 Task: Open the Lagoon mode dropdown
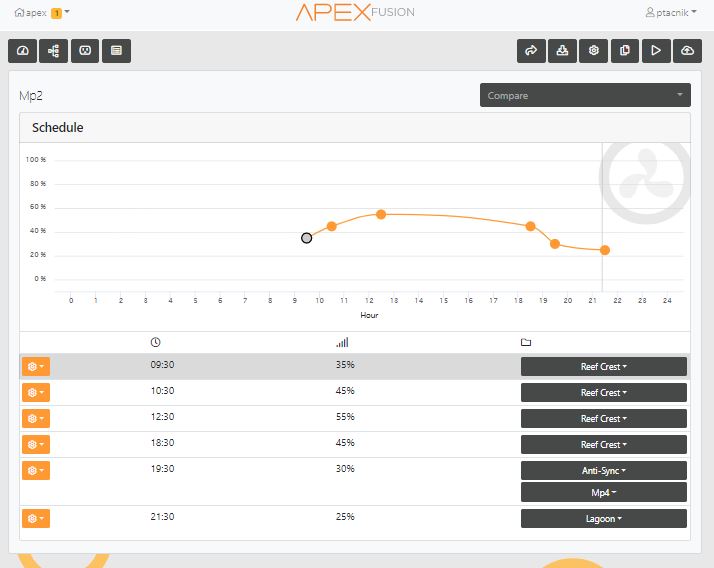pyautogui.click(x=604, y=519)
